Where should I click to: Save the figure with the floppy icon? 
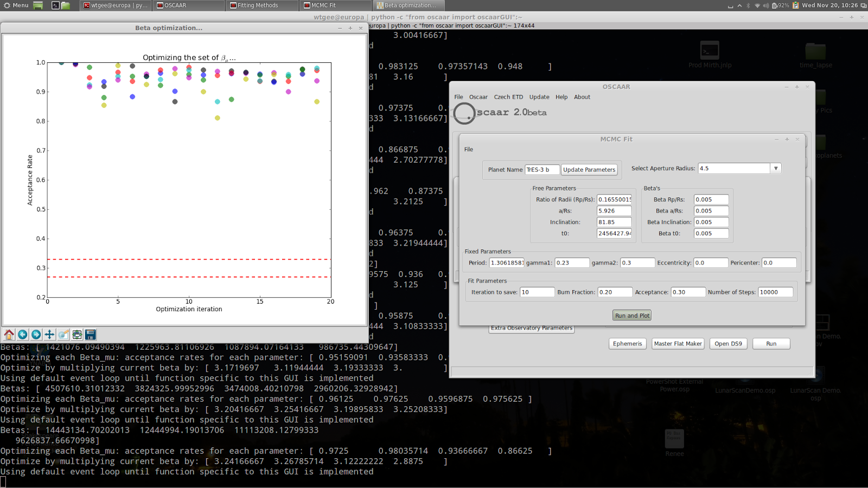pyautogui.click(x=91, y=335)
